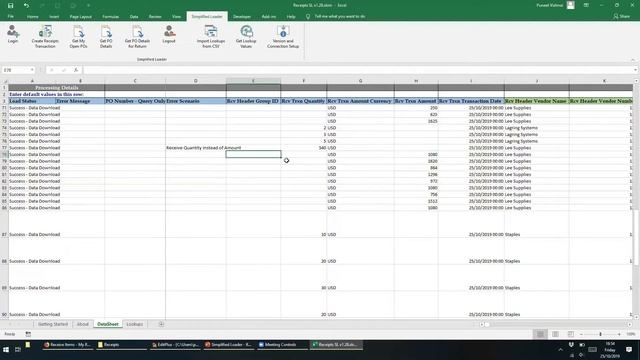This screenshot has width=640, height=360.
Task: Click the zoom in plus icon
Action: click(619, 334)
